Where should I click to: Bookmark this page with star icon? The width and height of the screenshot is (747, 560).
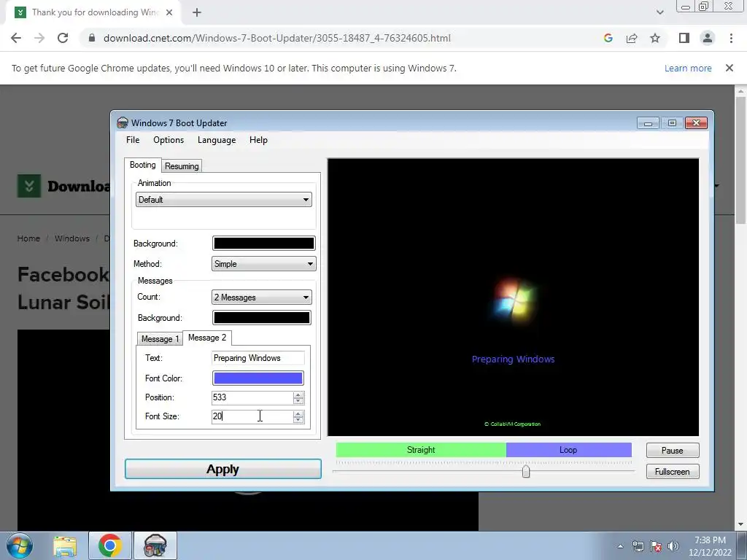point(655,38)
